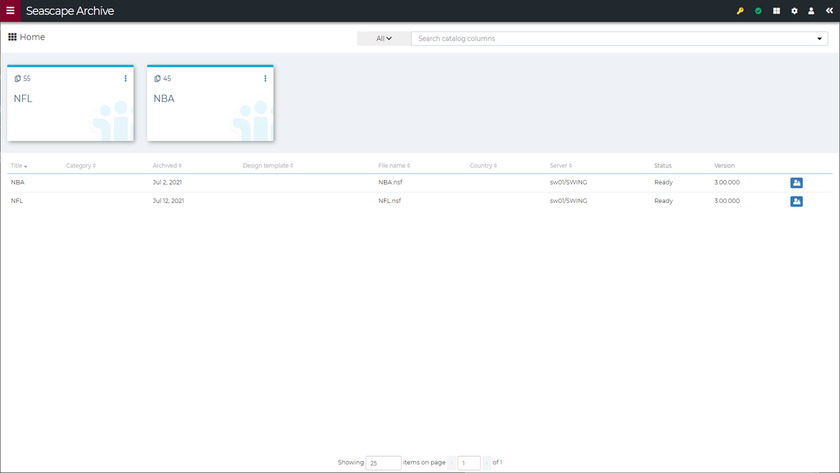Click the access icon in NBA row
This screenshot has height=473, width=840.
tap(796, 183)
